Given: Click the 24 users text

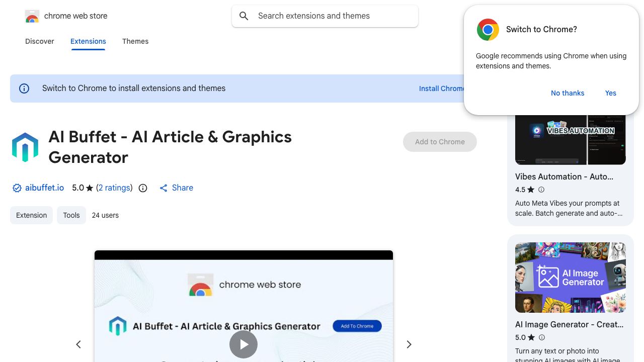Looking at the screenshot, I should 105,215.
